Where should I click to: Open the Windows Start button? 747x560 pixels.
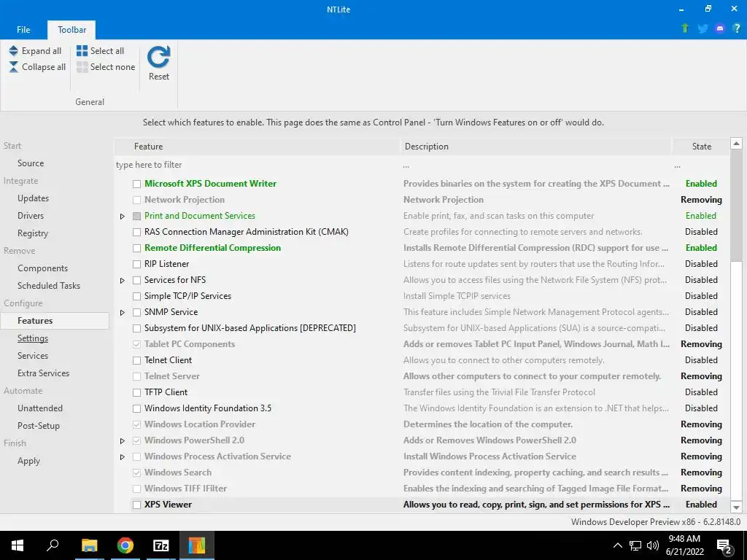pyautogui.click(x=18, y=545)
